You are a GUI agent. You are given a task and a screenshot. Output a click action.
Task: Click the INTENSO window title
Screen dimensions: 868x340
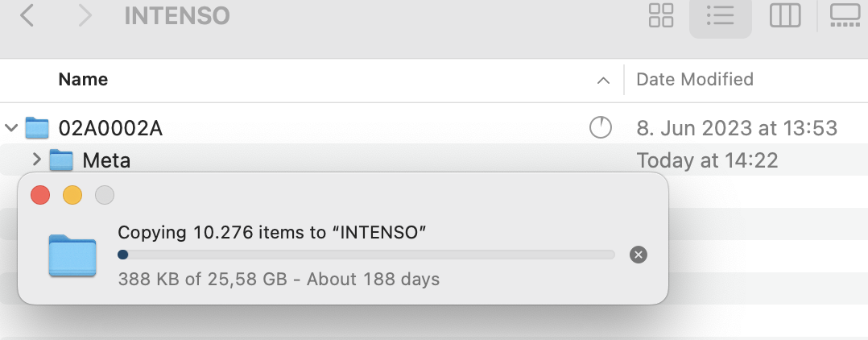pyautogui.click(x=176, y=15)
